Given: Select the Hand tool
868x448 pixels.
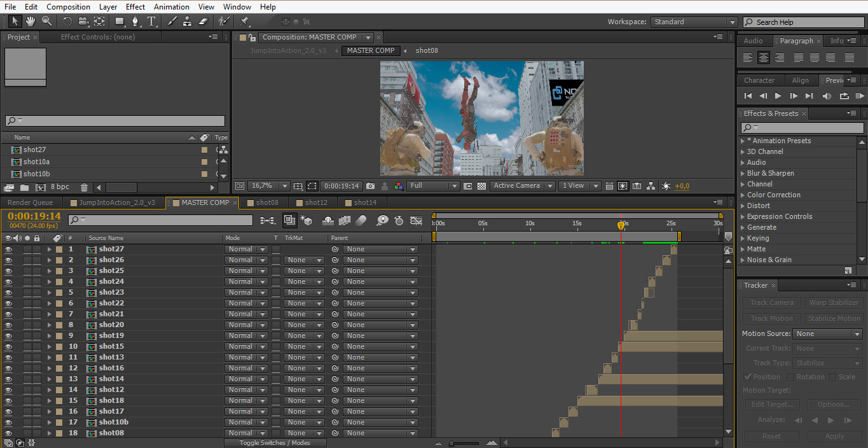Looking at the screenshot, I should pyautogui.click(x=31, y=21).
